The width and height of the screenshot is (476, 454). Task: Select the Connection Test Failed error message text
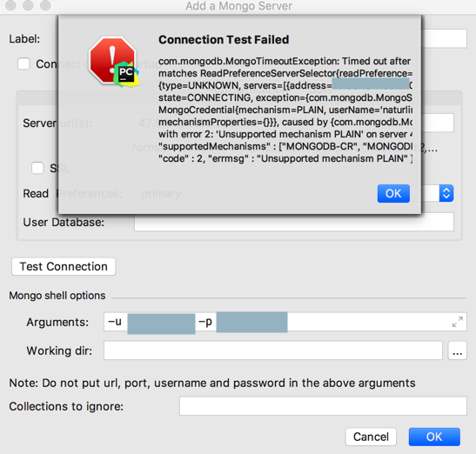pos(285,110)
